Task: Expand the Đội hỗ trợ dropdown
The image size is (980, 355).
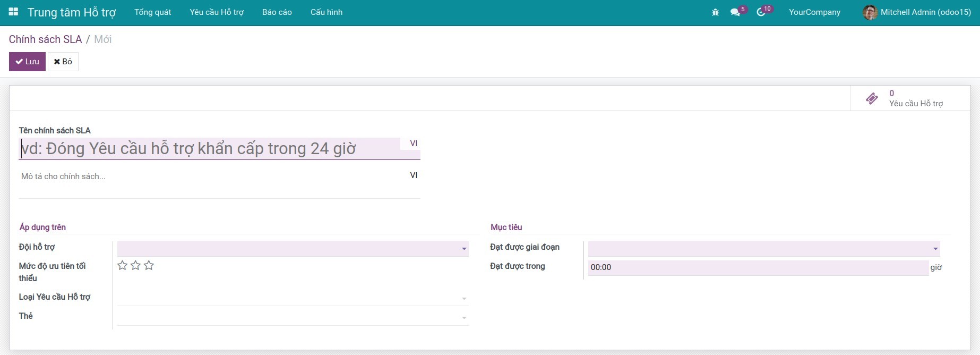Action: tap(463, 249)
